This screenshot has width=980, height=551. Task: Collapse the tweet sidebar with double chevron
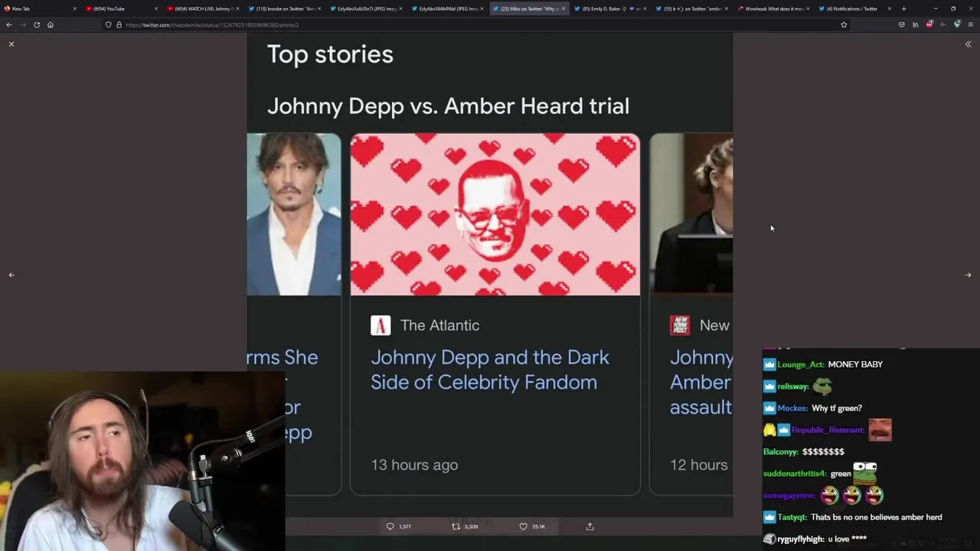click(968, 44)
